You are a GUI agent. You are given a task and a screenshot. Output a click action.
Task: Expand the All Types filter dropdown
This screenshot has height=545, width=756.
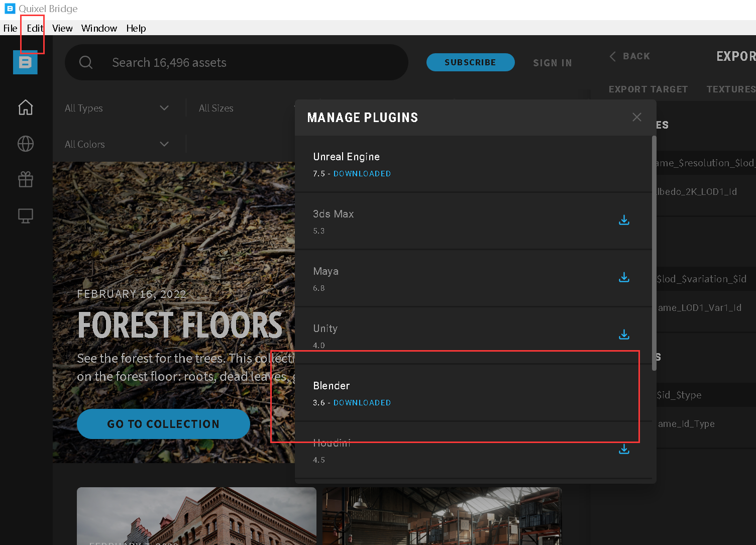point(117,108)
